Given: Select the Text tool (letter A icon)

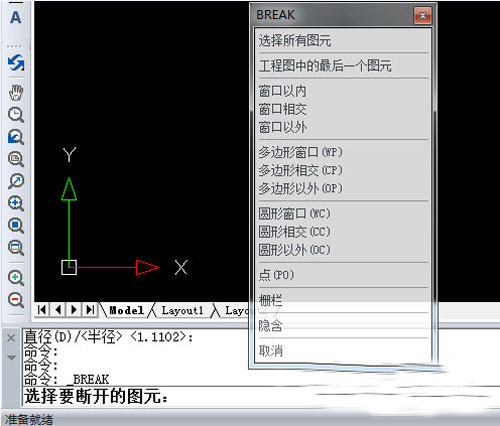Looking at the screenshot, I should pyautogui.click(x=15, y=17).
